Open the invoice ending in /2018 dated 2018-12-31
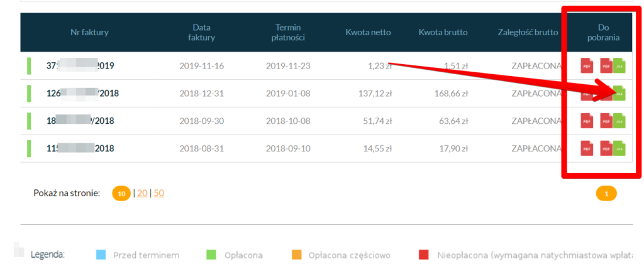This screenshot has height=276, width=644. click(x=82, y=94)
